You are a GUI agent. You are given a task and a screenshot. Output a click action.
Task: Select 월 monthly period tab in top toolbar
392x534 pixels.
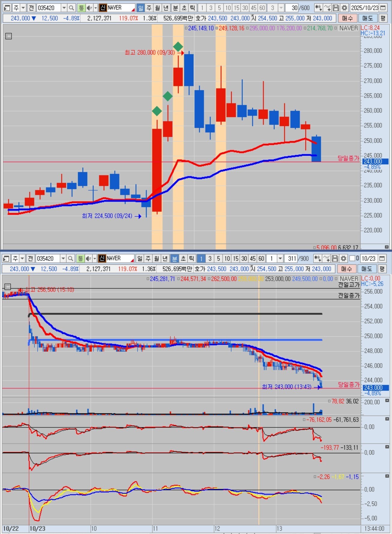click(158, 8)
